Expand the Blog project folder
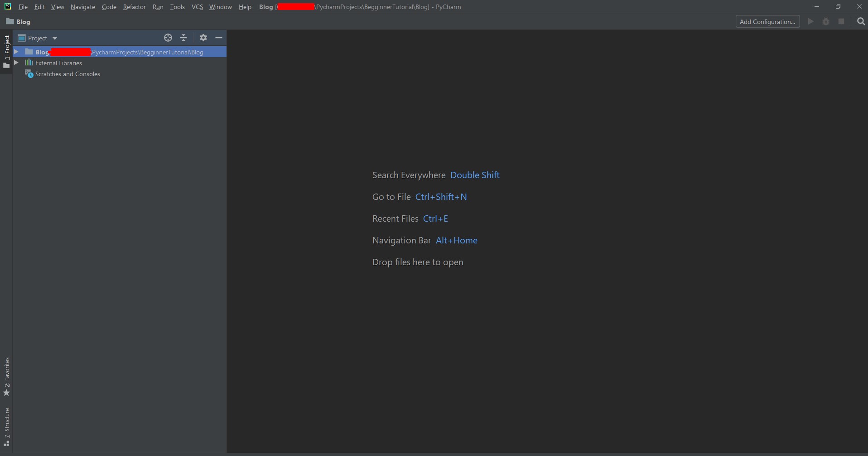 (x=16, y=52)
